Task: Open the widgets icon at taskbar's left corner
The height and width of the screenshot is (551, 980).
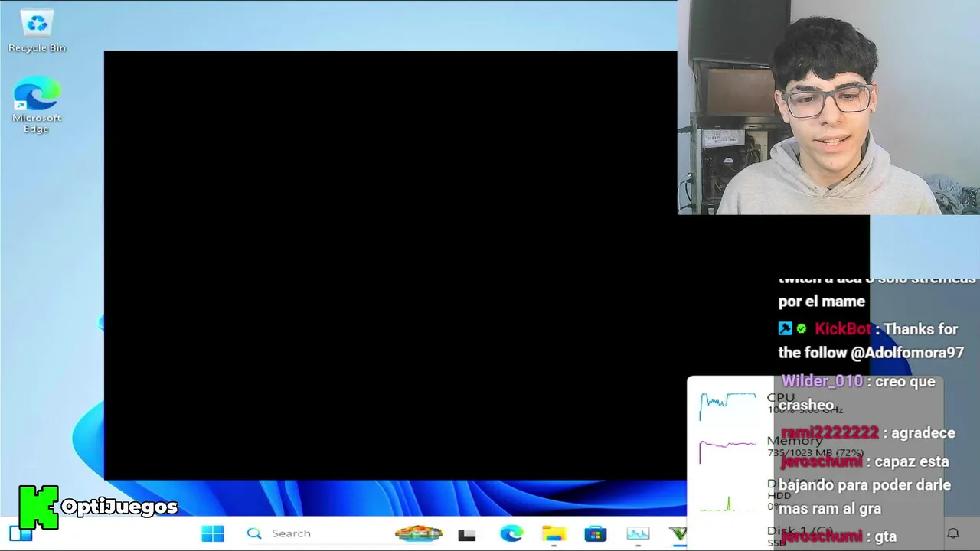Action: tap(21, 533)
